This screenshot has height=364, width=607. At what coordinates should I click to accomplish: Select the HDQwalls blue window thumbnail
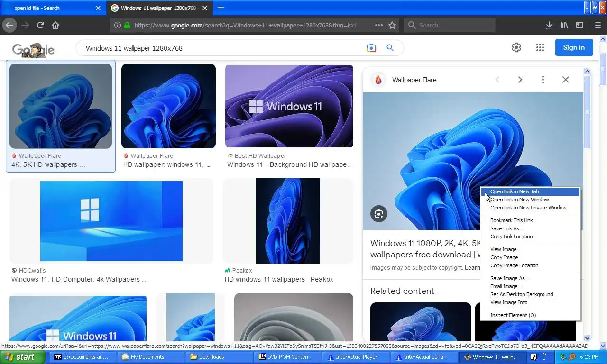pyautogui.click(x=111, y=221)
